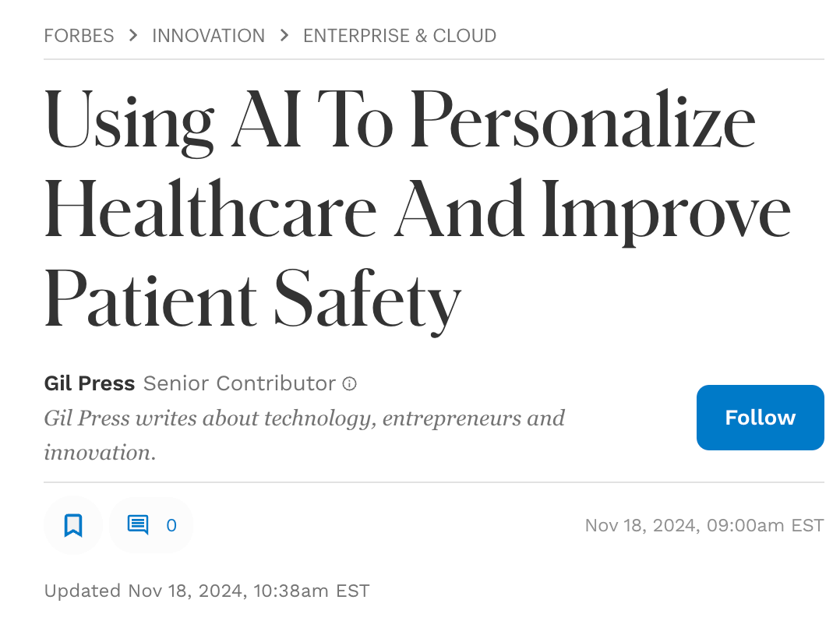Click the headline words Patient Safety
Image resolution: width=840 pixels, height=628 pixels.
[x=252, y=299]
